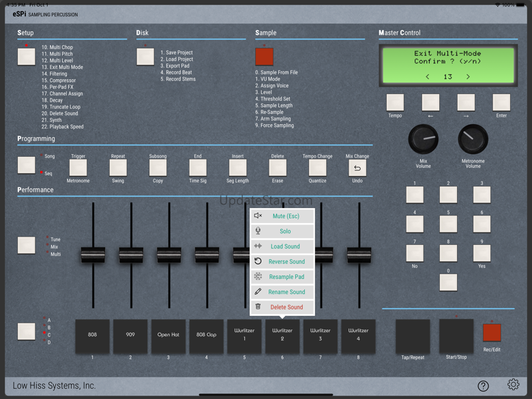This screenshot has height=399, width=532.
Task: Click the Tap/Repeat pad
Action: [413, 336]
